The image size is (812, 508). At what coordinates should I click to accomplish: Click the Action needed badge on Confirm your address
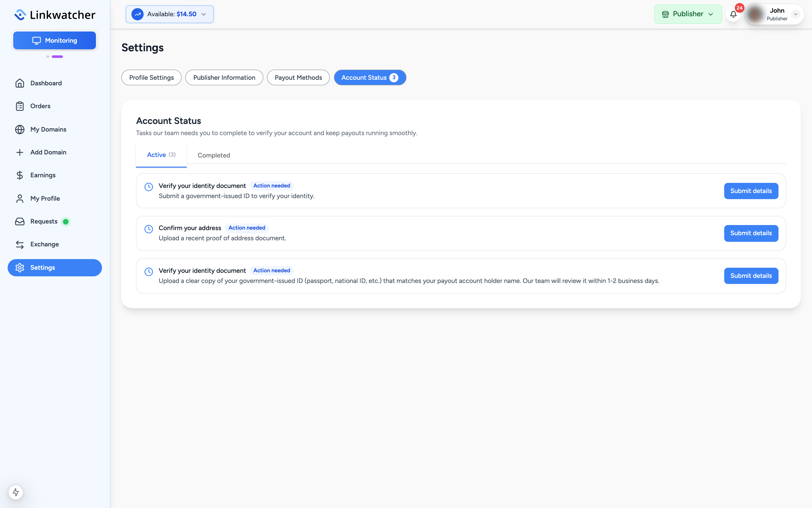tap(247, 228)
